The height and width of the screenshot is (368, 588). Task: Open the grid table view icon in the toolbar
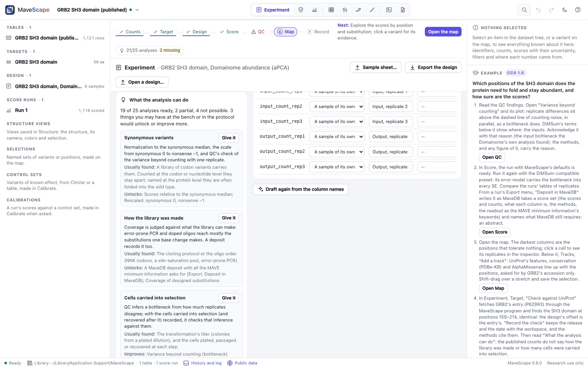coord(331,10)
